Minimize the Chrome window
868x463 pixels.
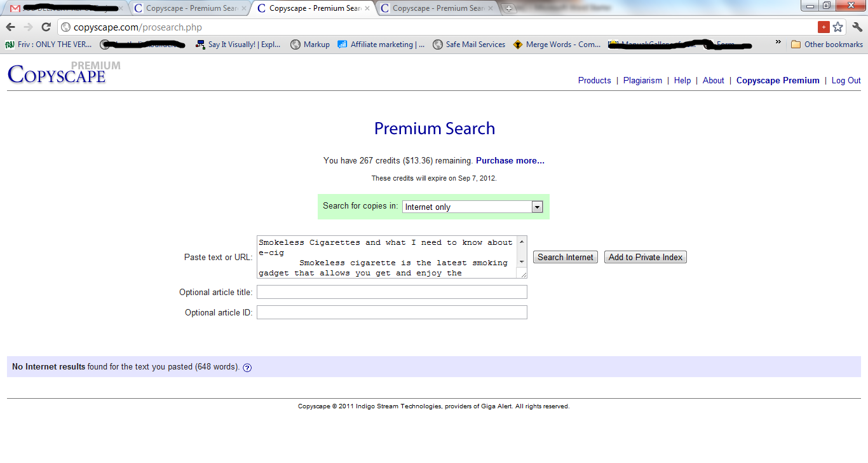point(810,6)
